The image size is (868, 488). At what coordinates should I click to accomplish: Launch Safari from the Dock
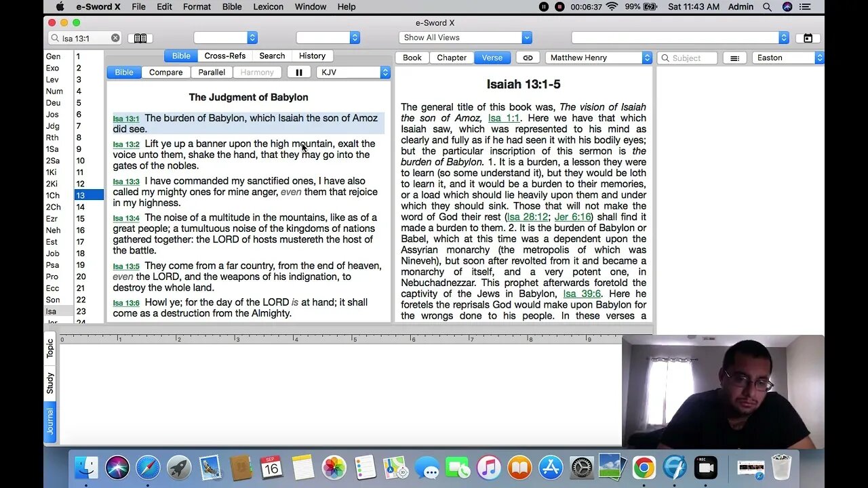pos(148,468)
